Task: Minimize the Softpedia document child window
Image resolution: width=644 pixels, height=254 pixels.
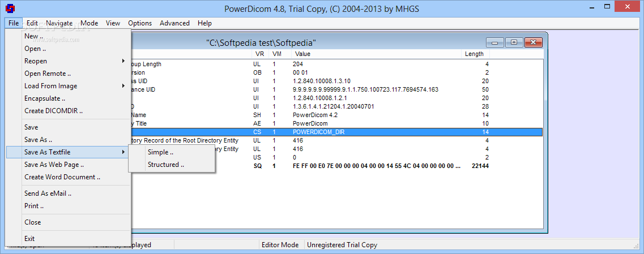Action: point(494,42)
